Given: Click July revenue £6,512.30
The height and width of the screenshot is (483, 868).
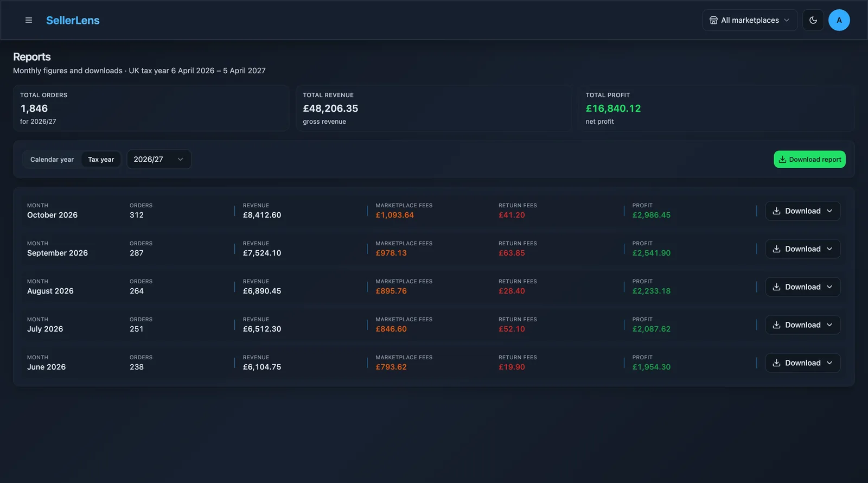Looking at the screenshot, I should pos(262,329).
